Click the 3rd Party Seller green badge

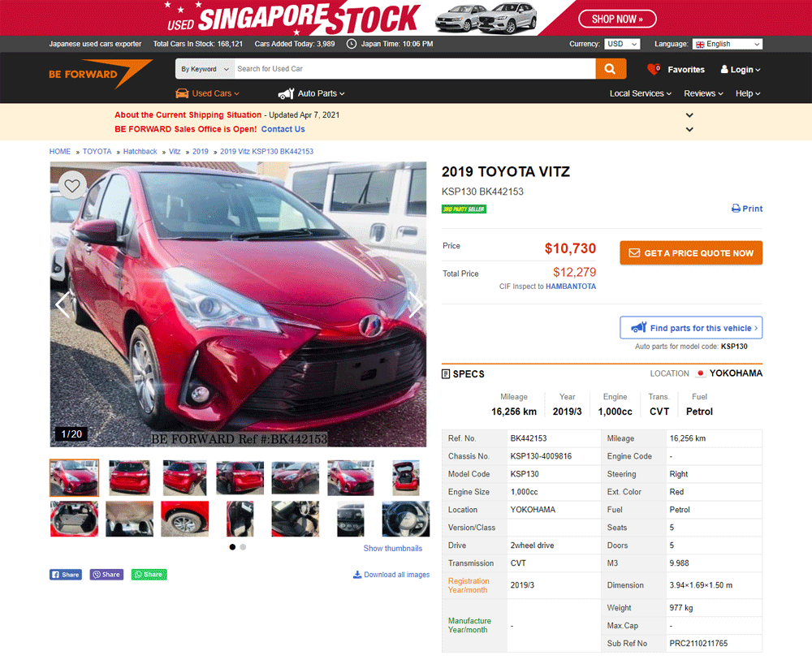pyautogui.click(x=464, y=209)
